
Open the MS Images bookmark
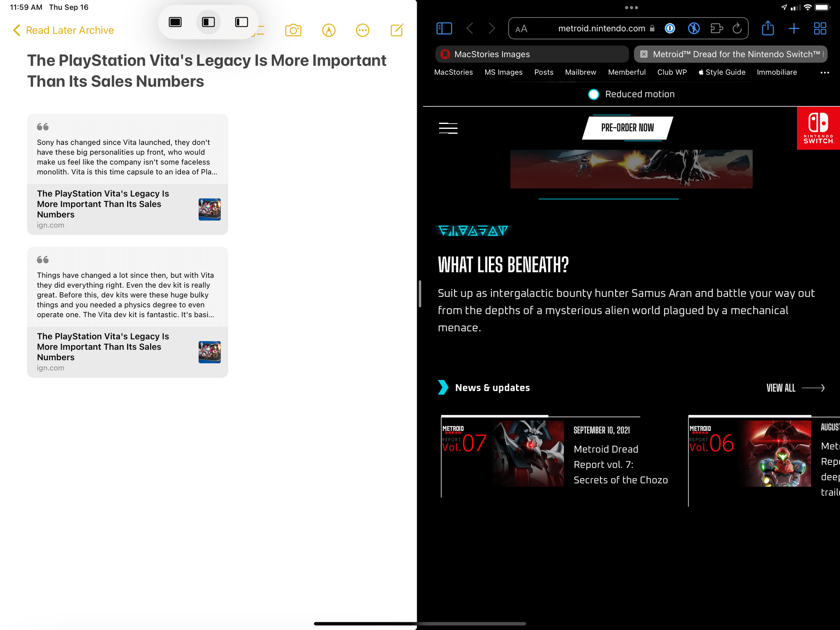(503, 72)
